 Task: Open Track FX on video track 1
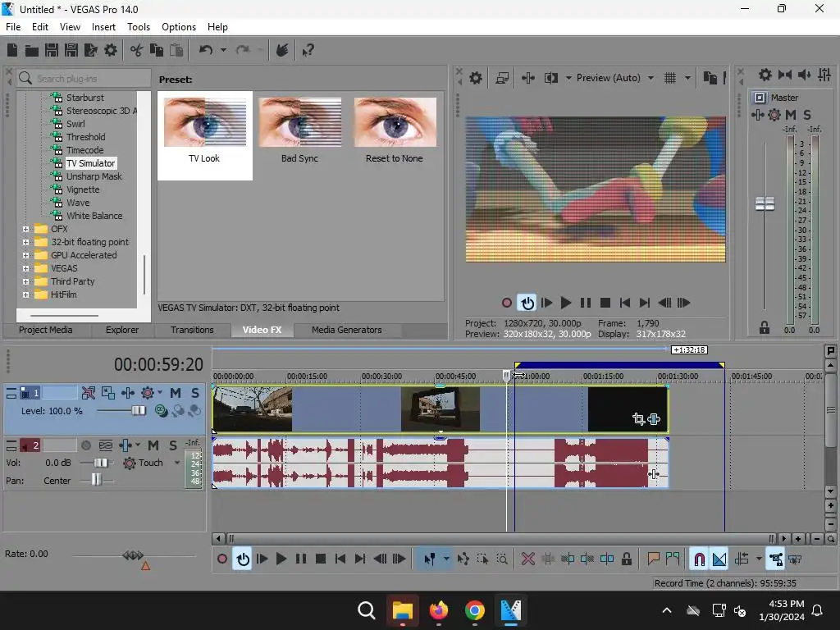click(x=148, y=393)
